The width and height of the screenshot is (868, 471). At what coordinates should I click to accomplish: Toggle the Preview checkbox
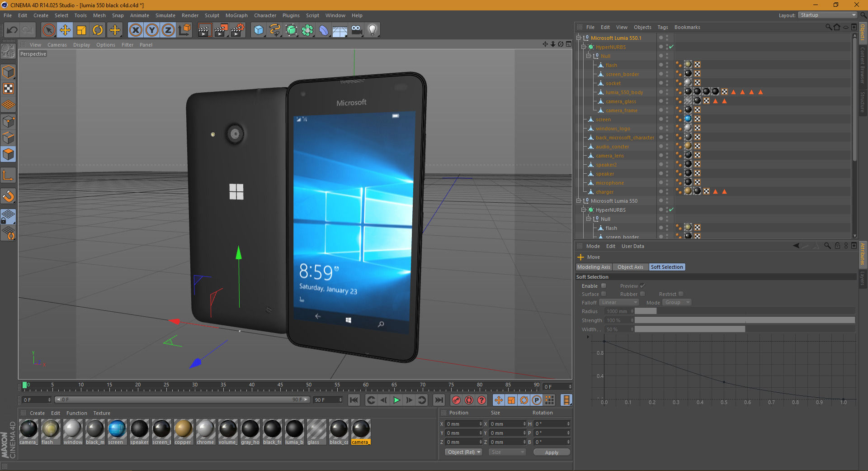[x=642, y=286]
